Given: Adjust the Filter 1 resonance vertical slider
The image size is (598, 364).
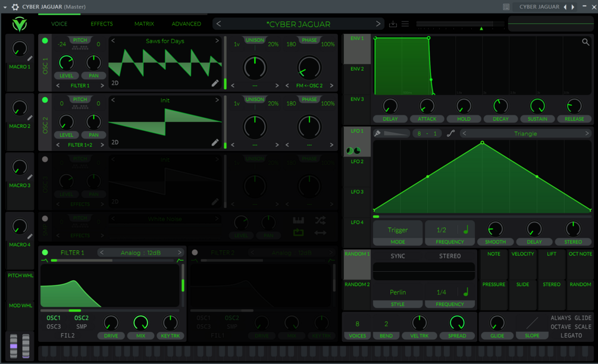Looking at the screenshot, I should [x=183, y=285].
